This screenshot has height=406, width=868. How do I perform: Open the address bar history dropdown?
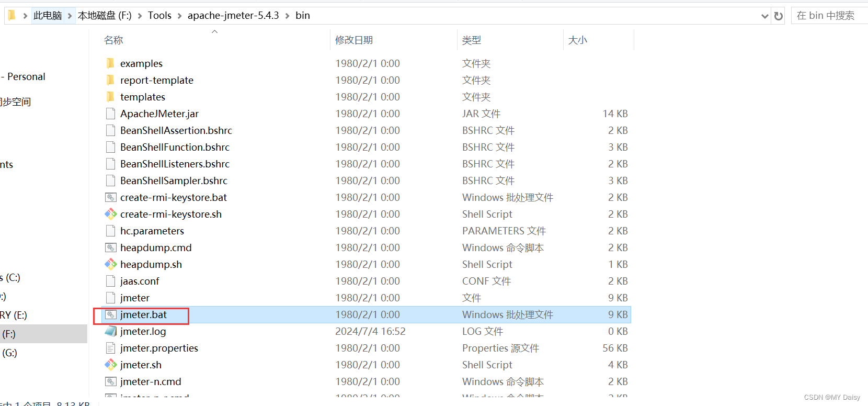click(764, 16)
